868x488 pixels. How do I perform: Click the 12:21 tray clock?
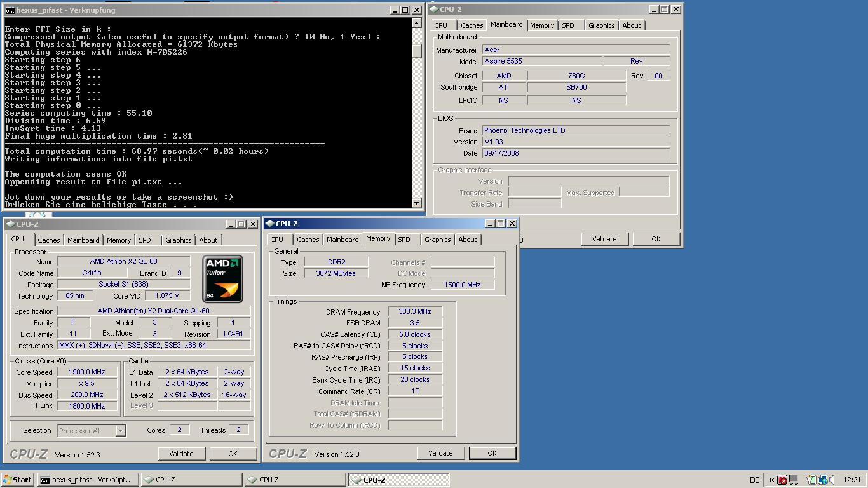tap(852, 480)
